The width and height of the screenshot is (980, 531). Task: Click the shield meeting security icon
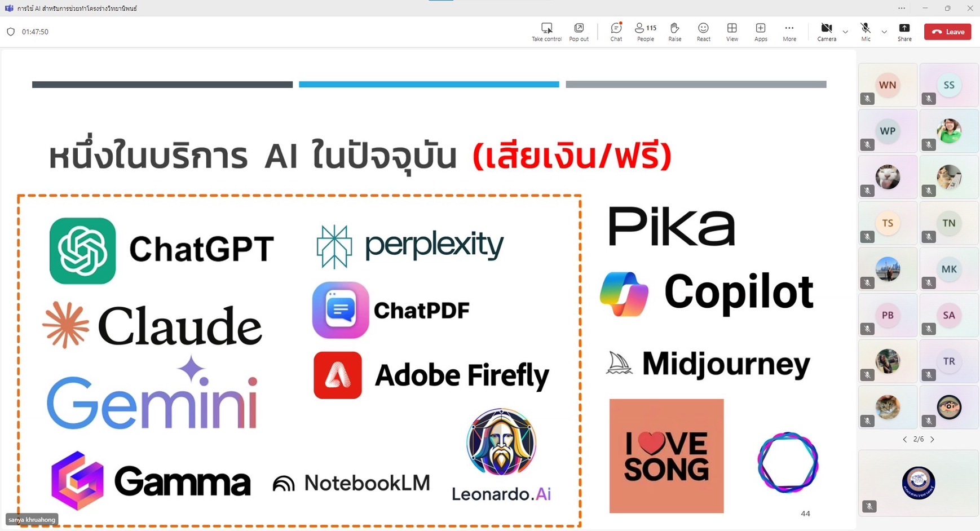click(10, 32)
